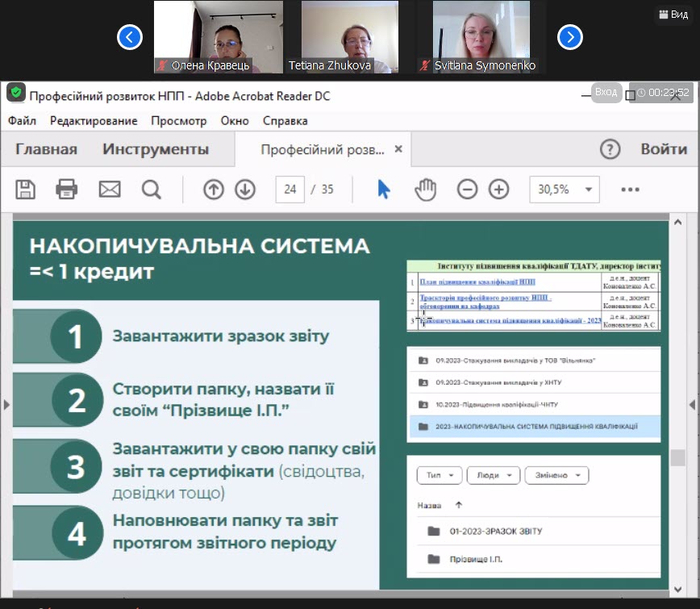Screen dimensions: 700x609
Task: Select the Професійний розв... document tab
Action: pyautogui.click(x=323, y=149)
